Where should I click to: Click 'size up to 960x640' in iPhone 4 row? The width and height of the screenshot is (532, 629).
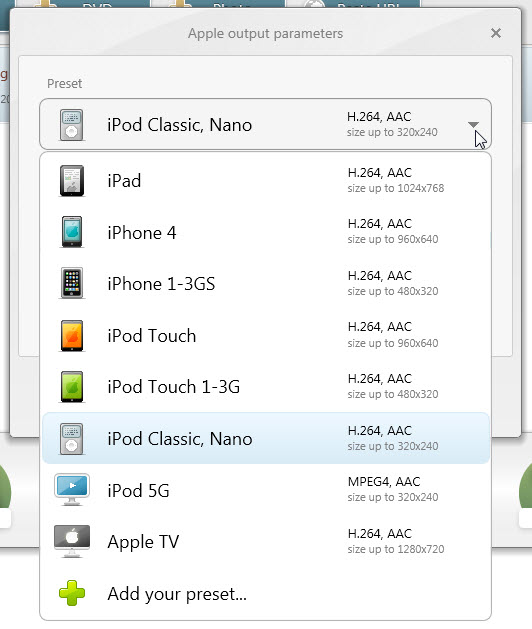click(x=393, y=239)
